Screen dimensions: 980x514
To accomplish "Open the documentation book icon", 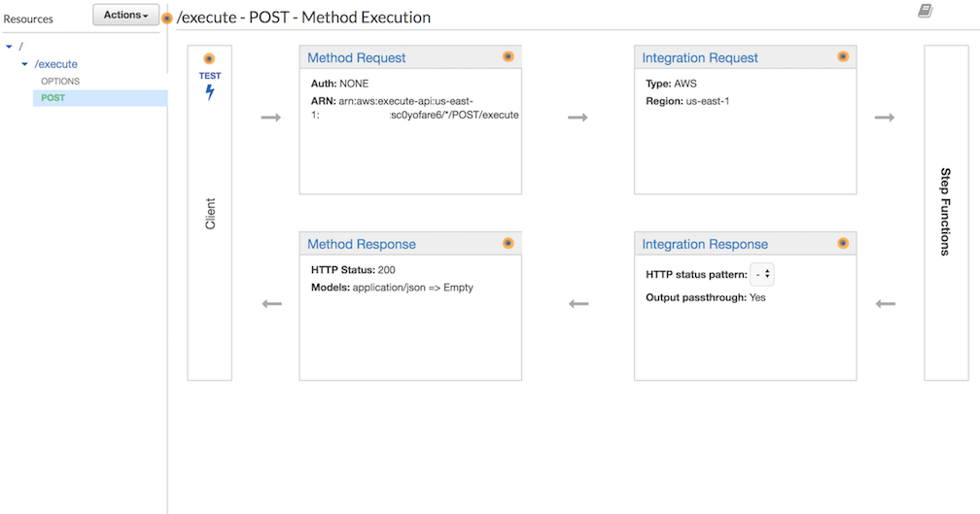I will 925,11.
